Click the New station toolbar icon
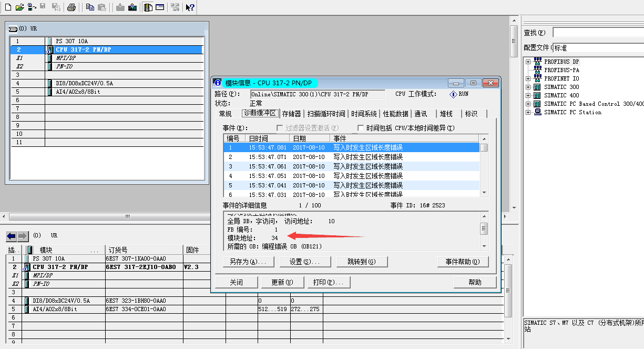Viewport: 644px width, 349px height. pyautogui.click(x=7, y=7)
